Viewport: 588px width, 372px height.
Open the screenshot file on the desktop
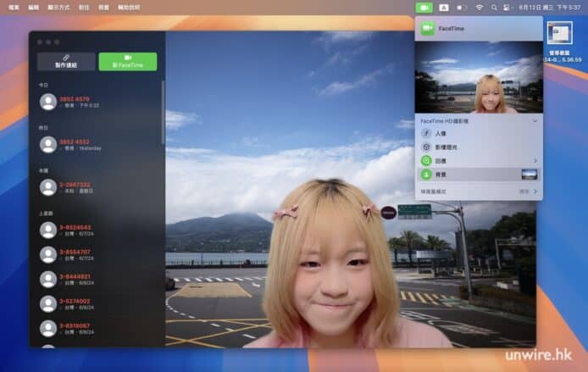(x=560, y=34)
